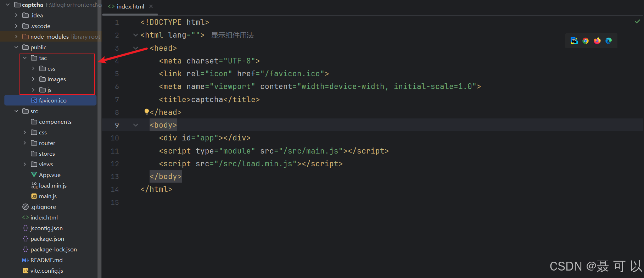Click the JSON icon beside jsconfig.json
The width and height of the screenshot is (644, 278).
coord(26,228)
